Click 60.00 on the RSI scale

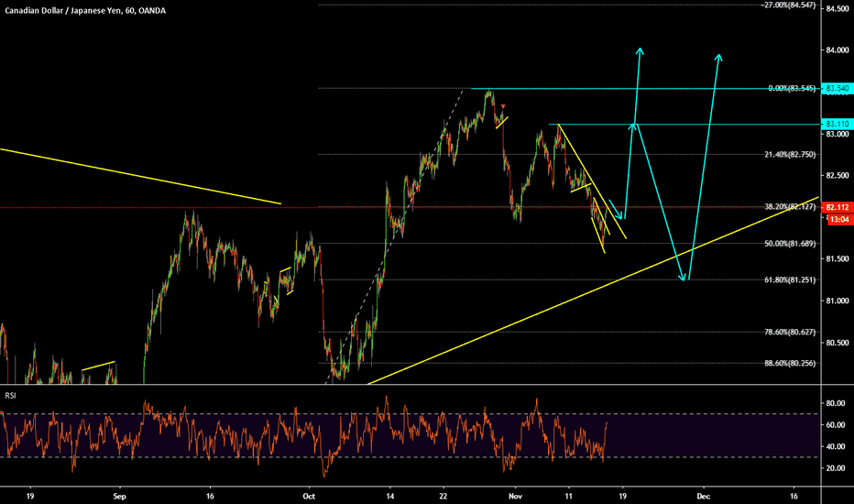(836, 425)
